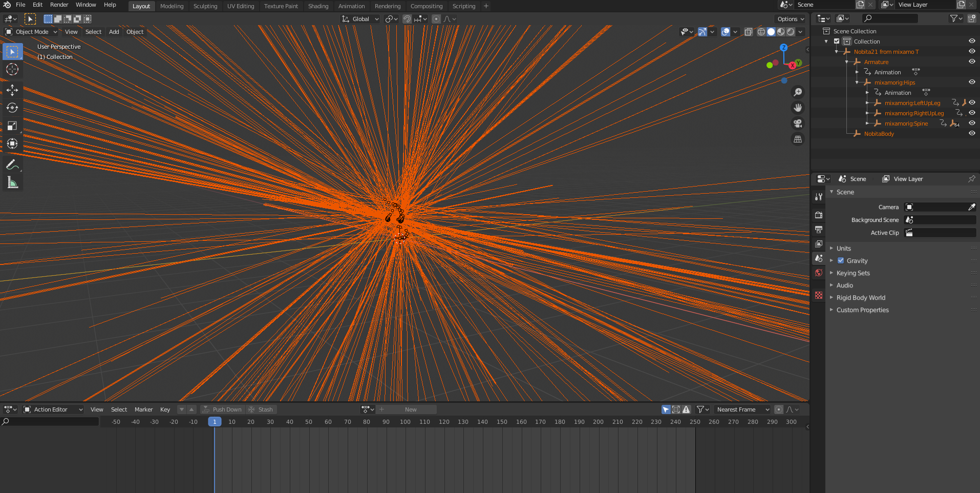
Task: Toggle snapping magnet in header
Action: (x=407, y=19)
